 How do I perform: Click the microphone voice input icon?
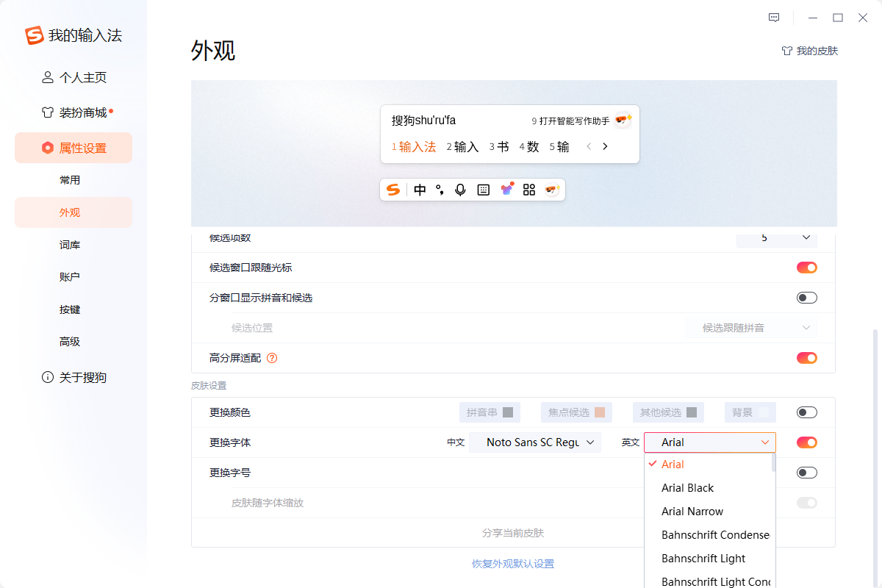[460, 190]
